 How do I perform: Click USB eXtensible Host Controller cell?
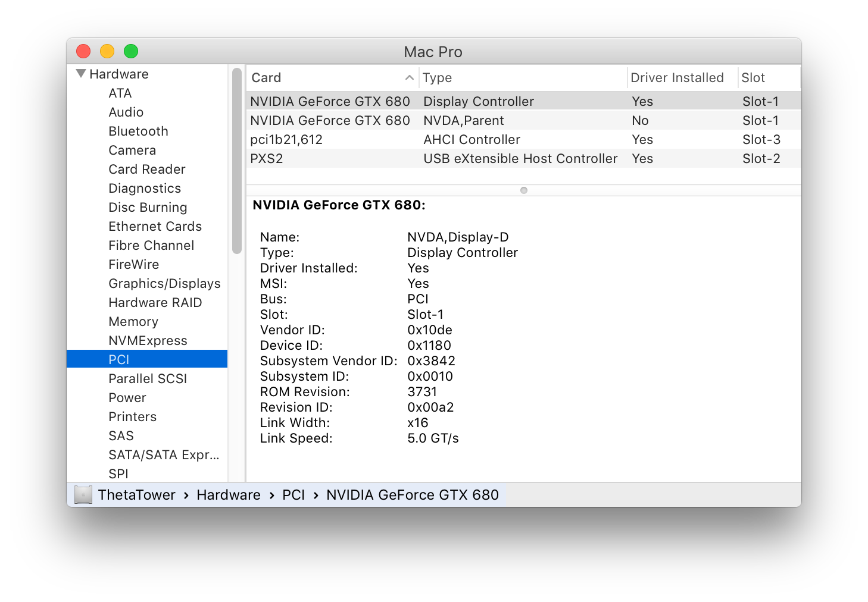coord(520,158)
